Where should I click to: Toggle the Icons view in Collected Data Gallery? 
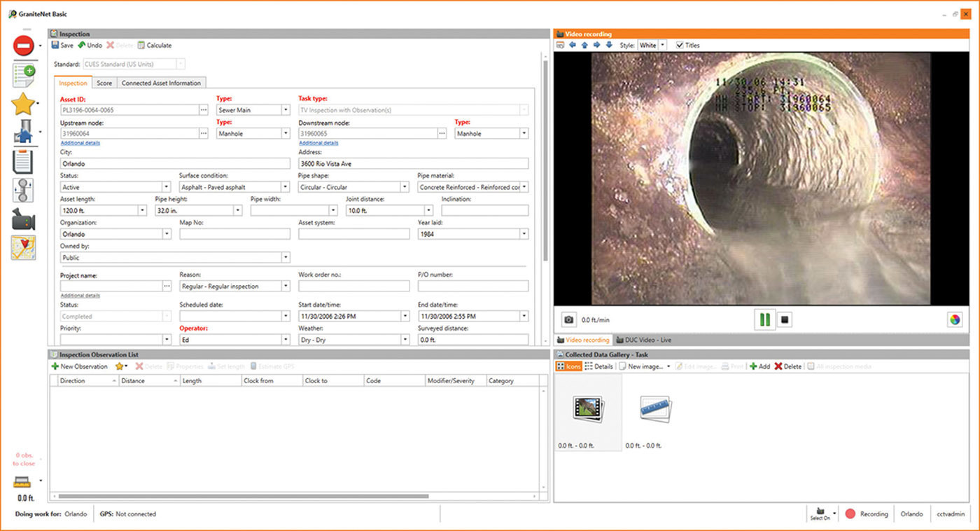[x=567, y=366]
